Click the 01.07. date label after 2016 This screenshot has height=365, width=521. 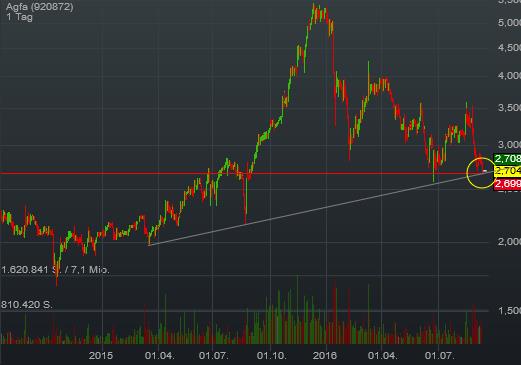[439, 356]
